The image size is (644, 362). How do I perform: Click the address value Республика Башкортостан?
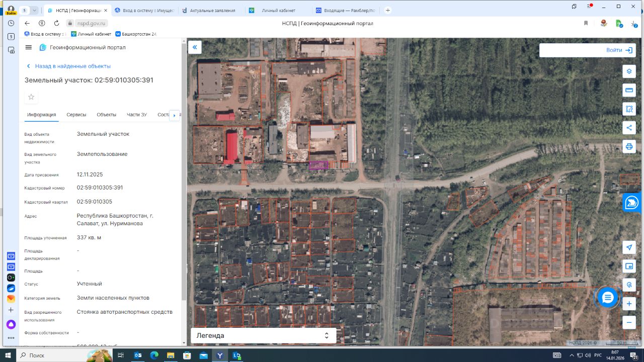115,219
